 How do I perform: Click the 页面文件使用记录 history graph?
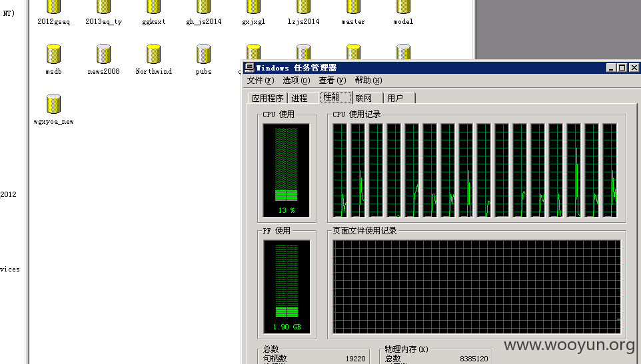476,287
